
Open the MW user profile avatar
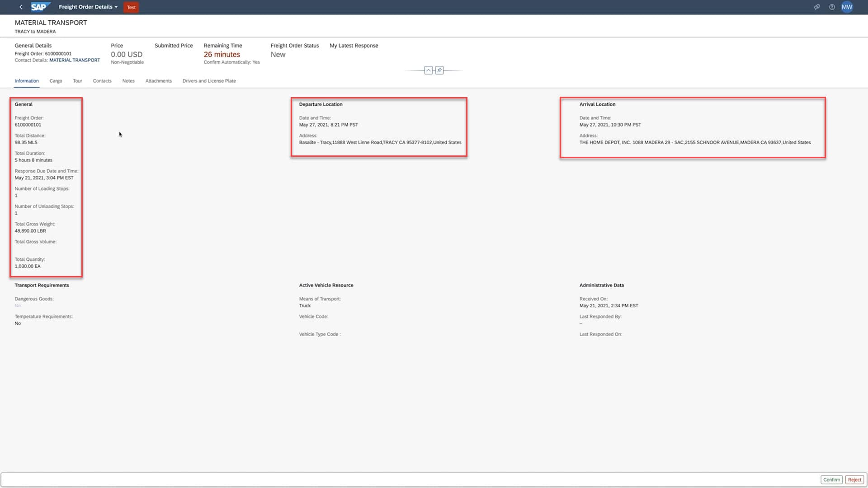point(847,7)
